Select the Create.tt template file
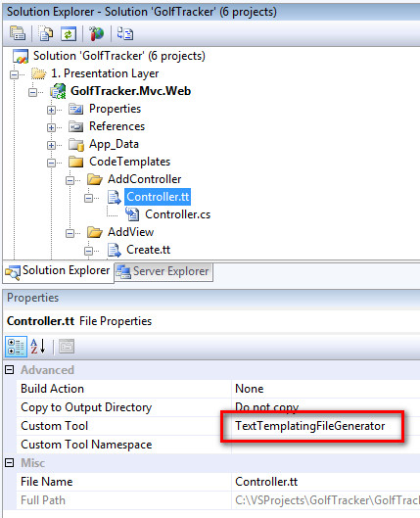This screenshot has width=420, height=518. tap(148, 250)
